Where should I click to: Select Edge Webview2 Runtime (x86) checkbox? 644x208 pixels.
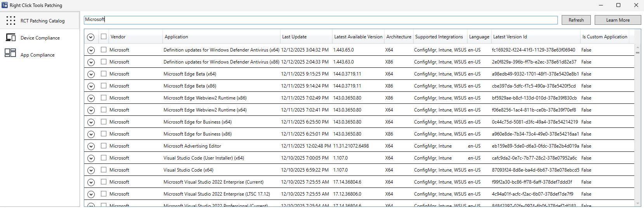[104, 98]
